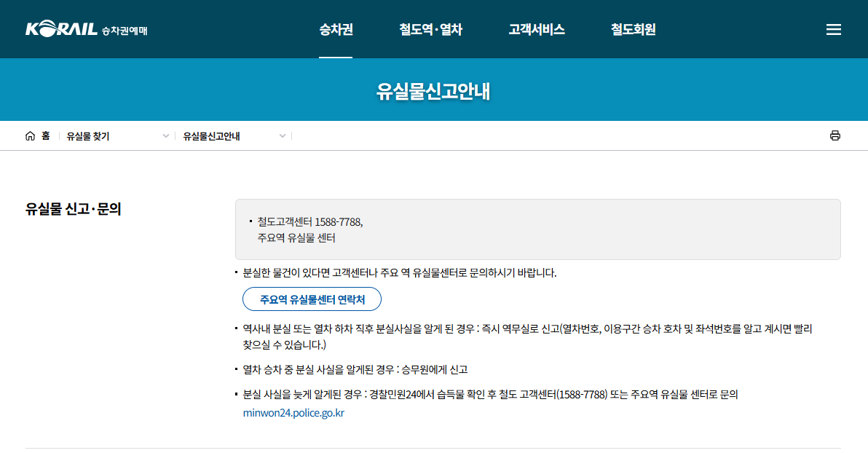Open the hamburger menu icon
This screenshot has height=453, width=868.
(833, 29)
